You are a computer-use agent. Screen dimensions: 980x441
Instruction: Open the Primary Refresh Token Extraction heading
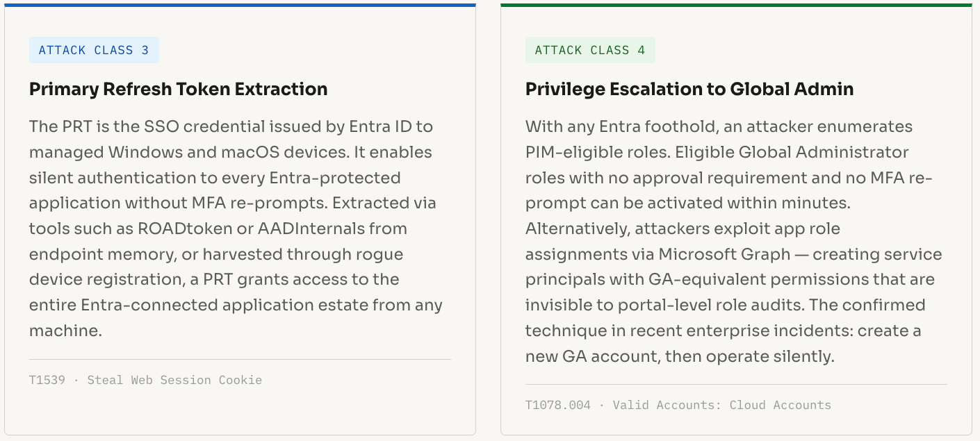point(178,89)
